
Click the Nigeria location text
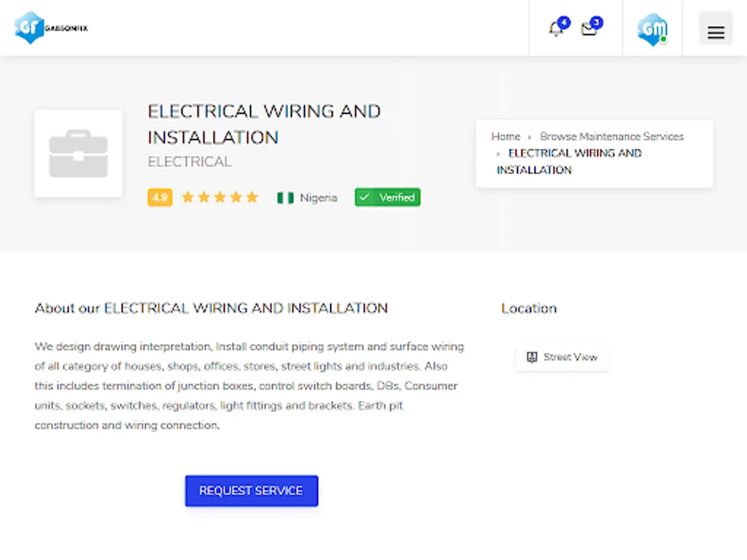(318, 198)
